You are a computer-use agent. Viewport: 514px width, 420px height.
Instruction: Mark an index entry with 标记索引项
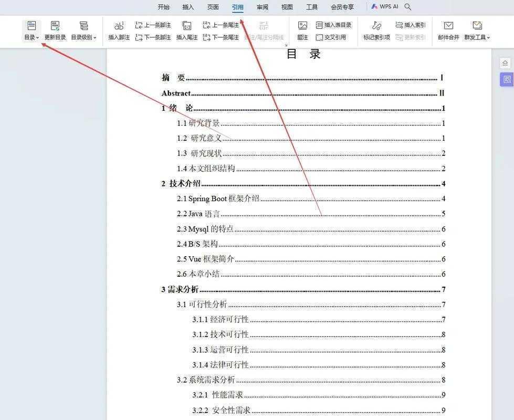(x=375, y=29)
